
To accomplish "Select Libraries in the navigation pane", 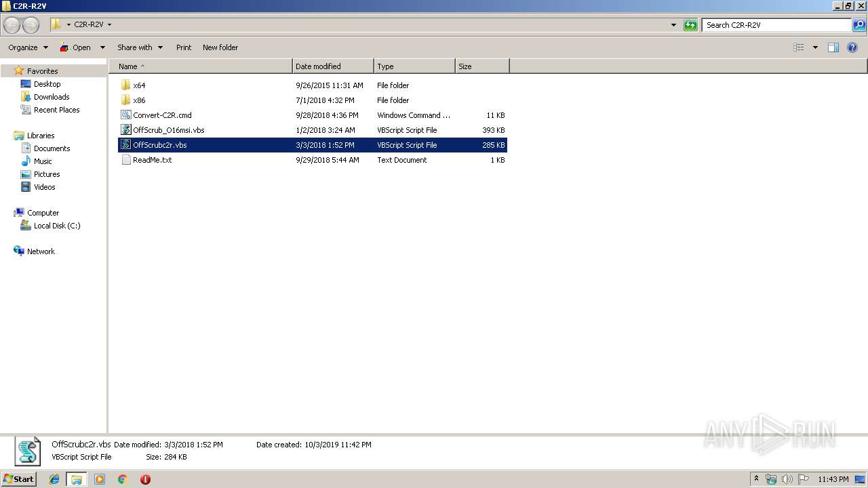I will coord(41,136).
